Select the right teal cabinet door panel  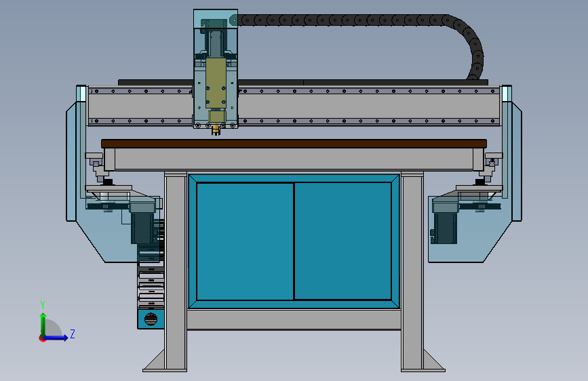342,241
